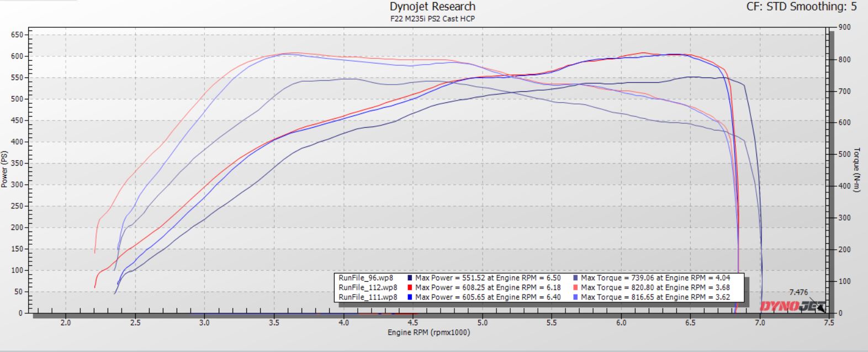
Task: Click the dark navy RunFile_96 power swatch
Action: (x=410, y=278)
